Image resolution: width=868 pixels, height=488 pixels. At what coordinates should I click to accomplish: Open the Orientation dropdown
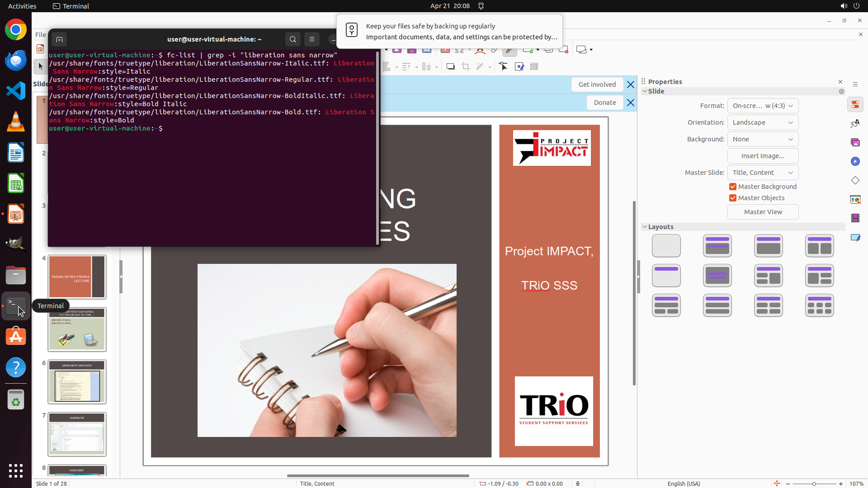point(763,122)
